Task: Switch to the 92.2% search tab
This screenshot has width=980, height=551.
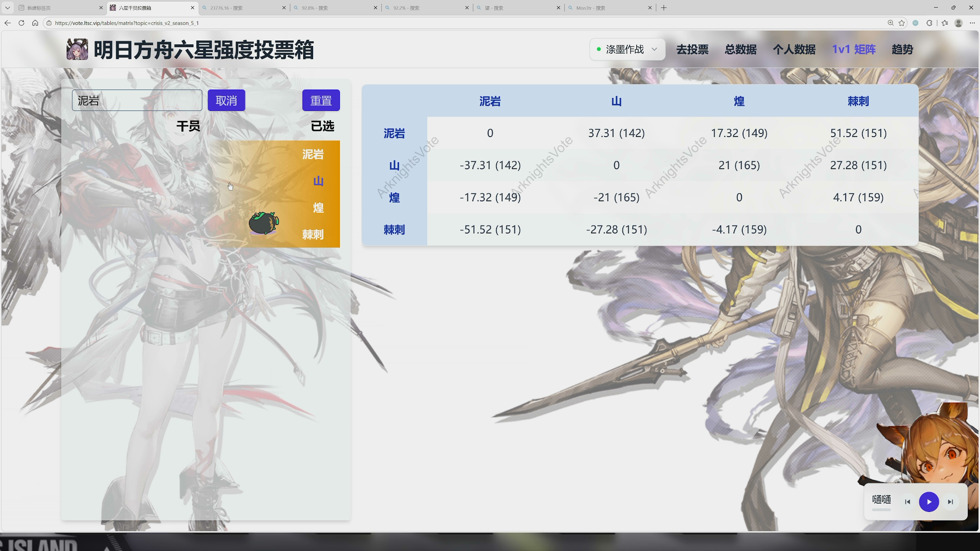Action: tap(427, 8)
